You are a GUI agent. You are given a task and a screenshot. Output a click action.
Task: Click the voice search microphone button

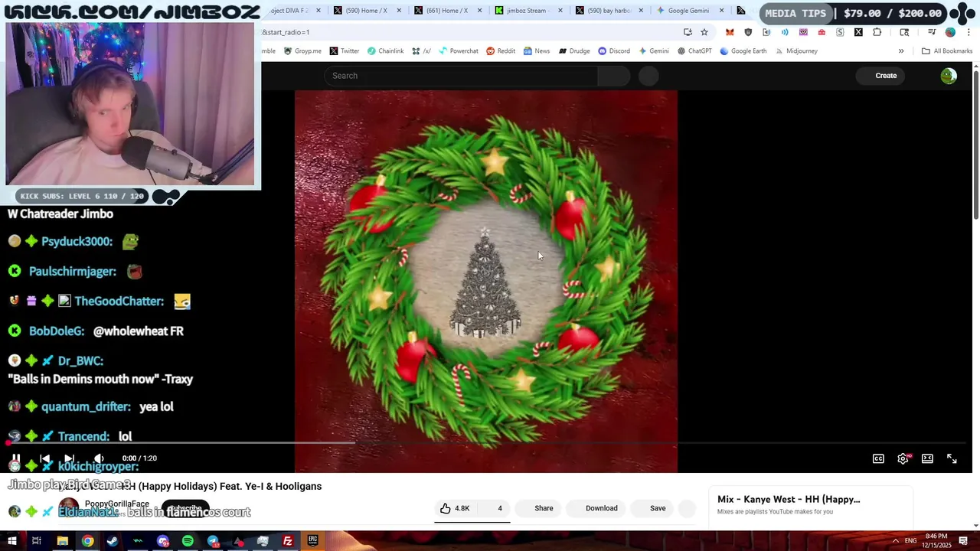pyautogui.click(x=648, y=76)
